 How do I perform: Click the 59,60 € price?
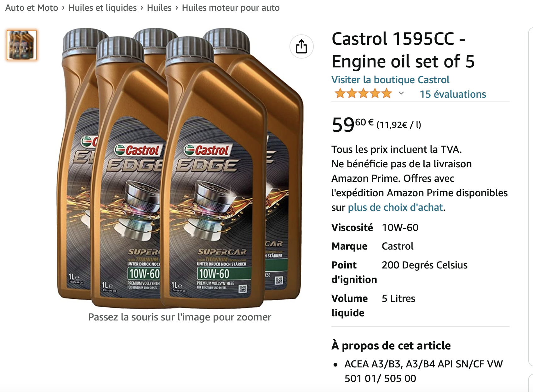coord(353,124)
